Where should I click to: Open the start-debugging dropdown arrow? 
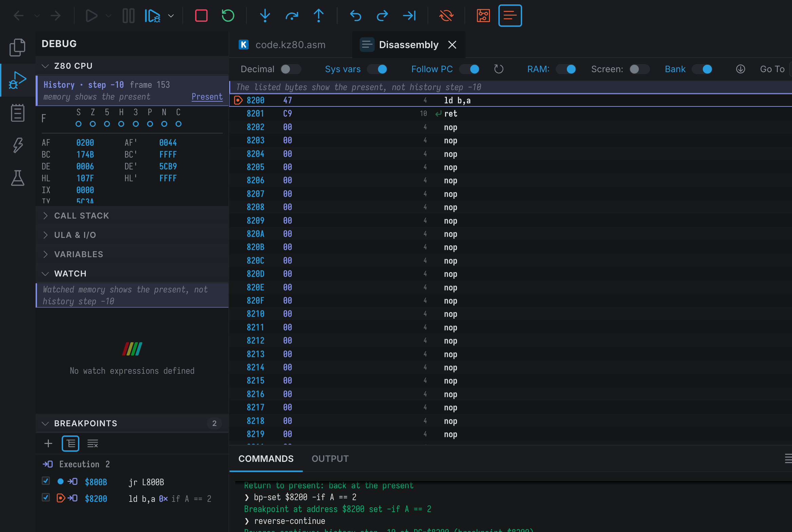pos(171,16)
